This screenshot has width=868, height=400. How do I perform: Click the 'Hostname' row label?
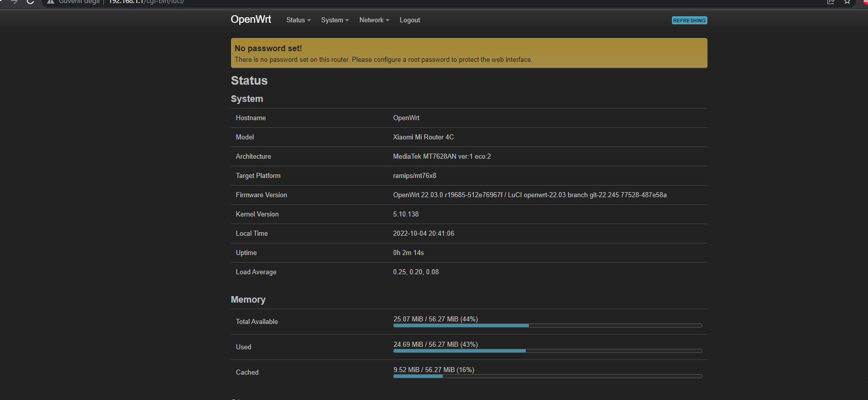(251, 118)
